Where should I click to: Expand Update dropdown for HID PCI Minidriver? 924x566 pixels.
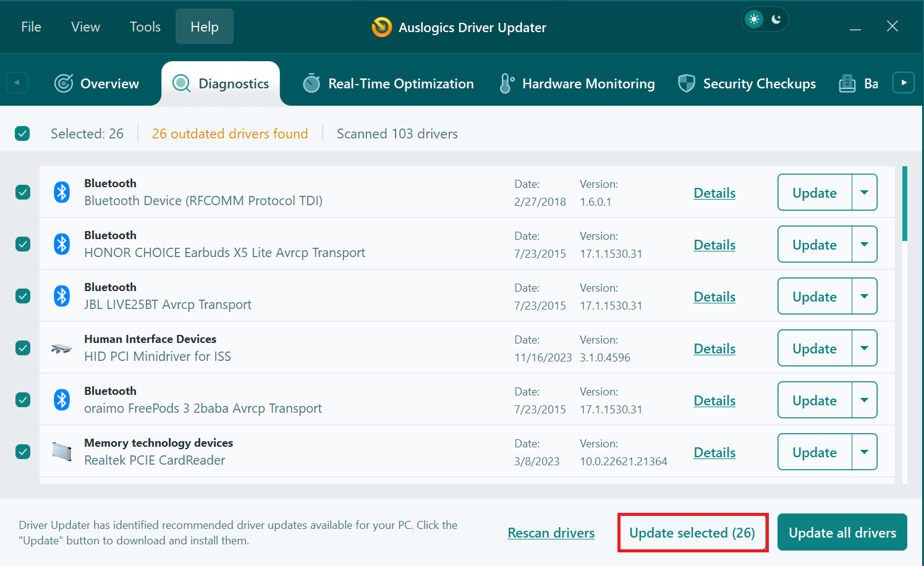(865, 348)
